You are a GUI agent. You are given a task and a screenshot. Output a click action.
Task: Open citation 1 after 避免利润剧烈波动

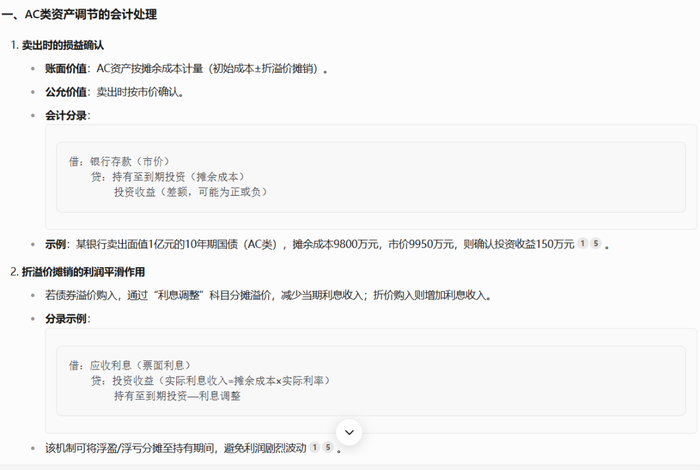click(x=314, y=447)
